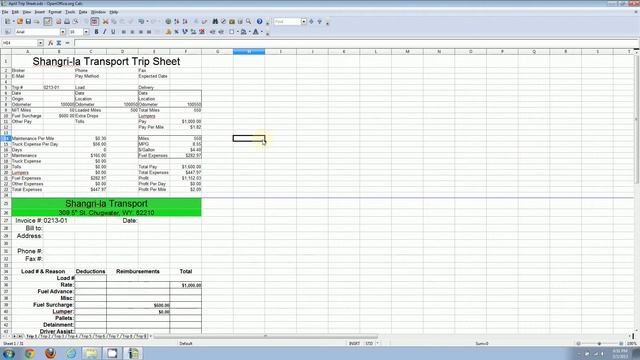640x360 pixels.
Task: Click Find Previous arrow in Find toolbar
Action: (320, 21)
